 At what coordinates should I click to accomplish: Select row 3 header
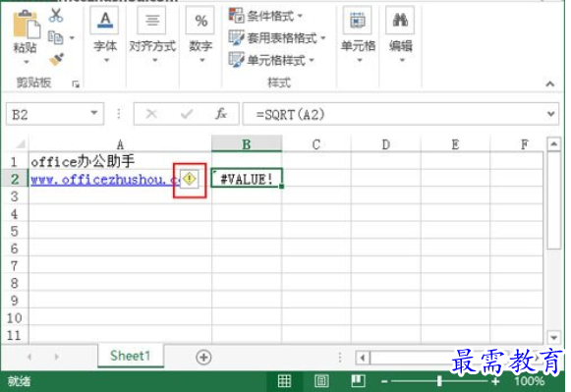(14, 196)
